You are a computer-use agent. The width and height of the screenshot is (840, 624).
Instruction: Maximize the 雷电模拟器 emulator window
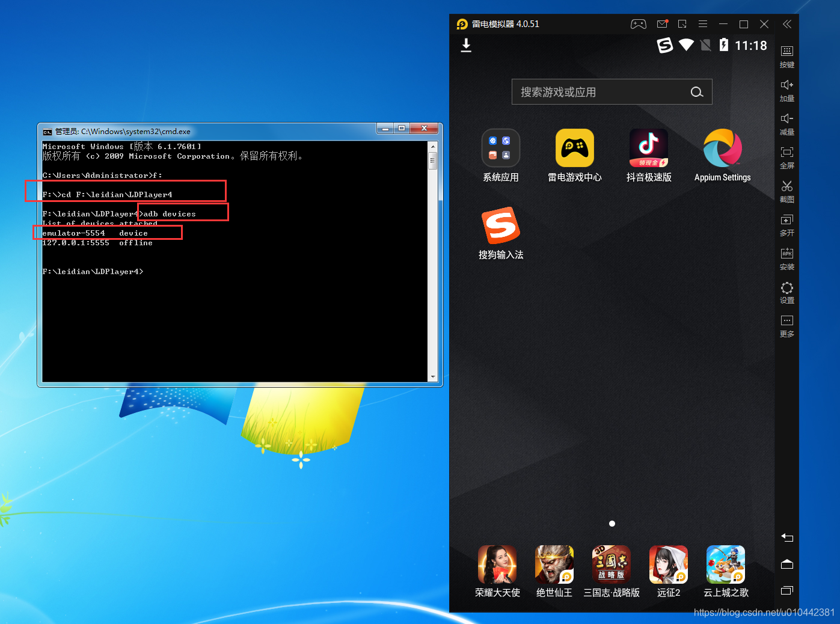coord(744,24)
